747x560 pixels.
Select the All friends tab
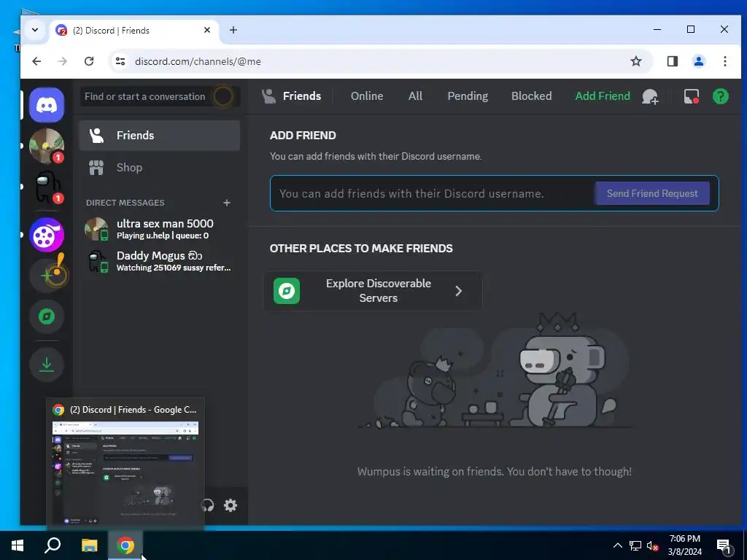pyautogui.click(x=415, y=96)
